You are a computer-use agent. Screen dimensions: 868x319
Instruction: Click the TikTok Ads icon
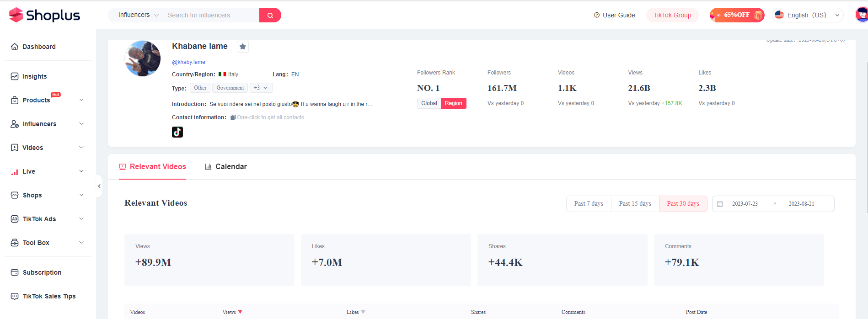point(15,219)
